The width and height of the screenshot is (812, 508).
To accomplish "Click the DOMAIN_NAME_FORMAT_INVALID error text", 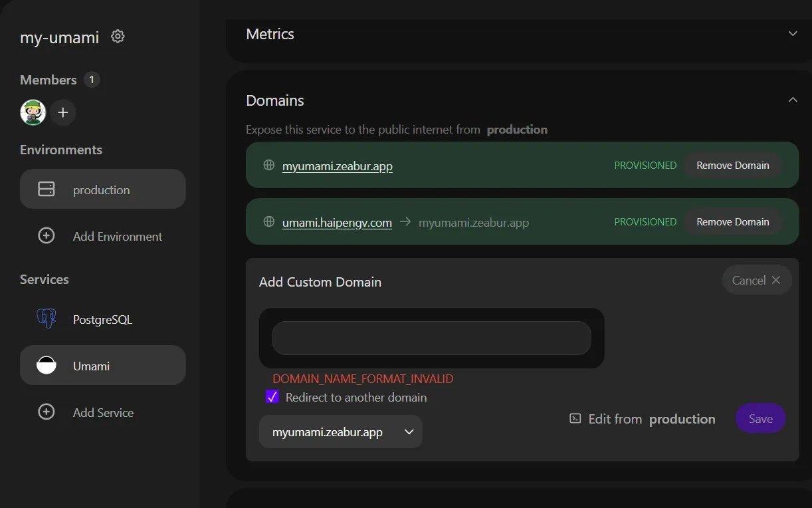I will pos(363,379).
